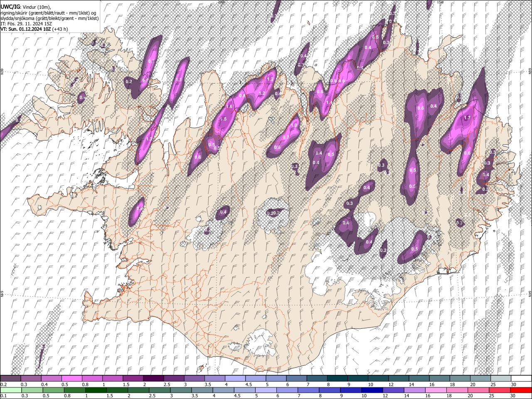Click the light purple 14–16 swatch on lower scale
This screenshot has height=399, width=532.
click(415, 390)
